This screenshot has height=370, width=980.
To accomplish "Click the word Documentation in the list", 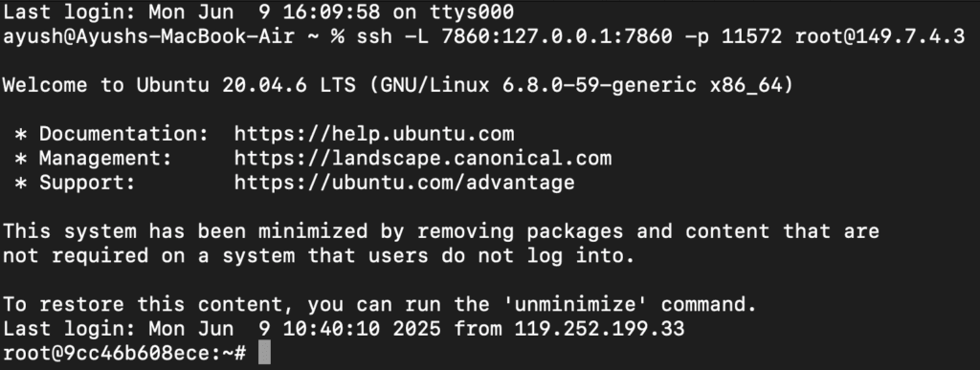I will (x=118, y=134).
